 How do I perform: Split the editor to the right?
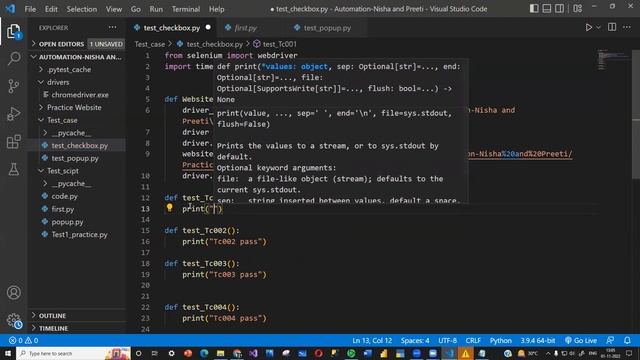click(x=612, y=27)
